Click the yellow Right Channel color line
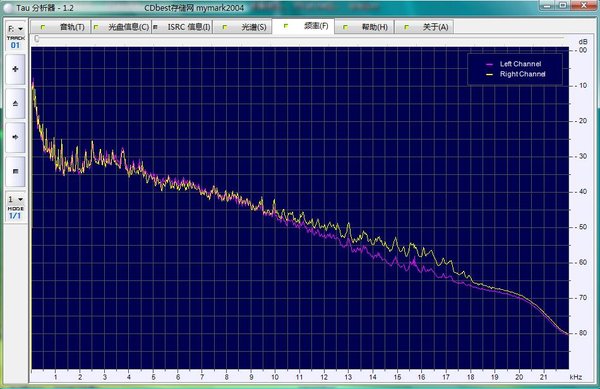This screenshot has height=389, width=600. (x=489, y=75)
